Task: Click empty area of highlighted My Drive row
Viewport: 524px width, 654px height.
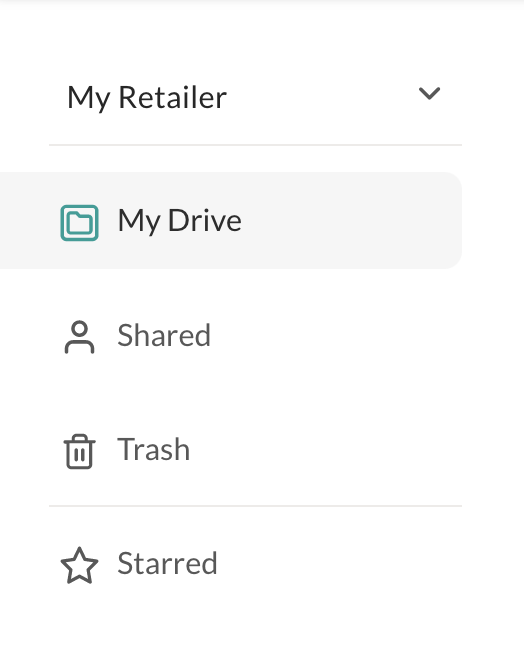Action: coord(350,220)
